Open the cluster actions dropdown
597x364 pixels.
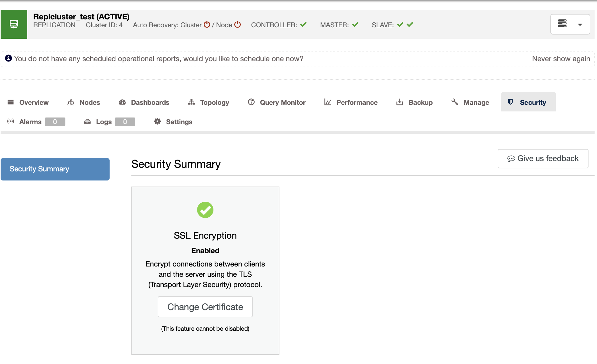(x=570, y=24)
